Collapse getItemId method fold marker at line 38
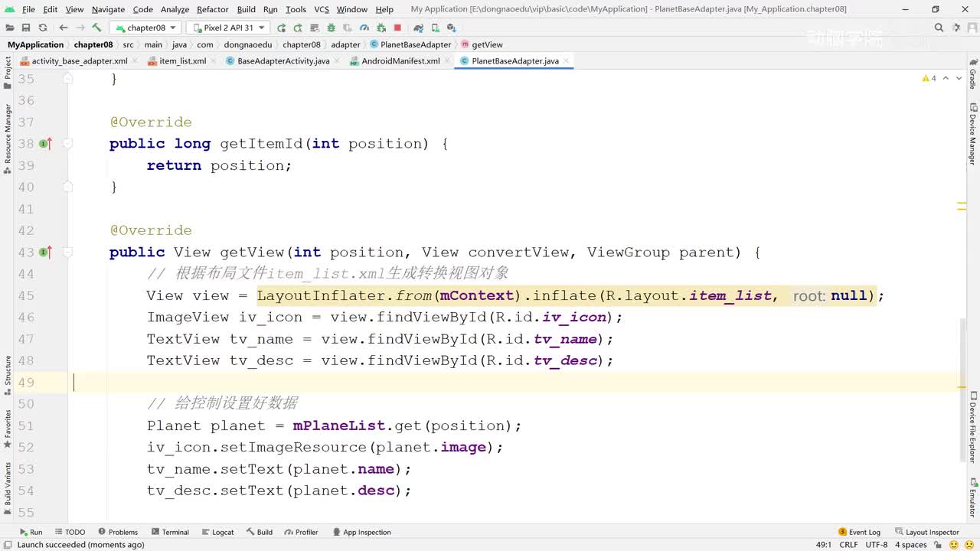Screen dimensions: 980x551 [x=67, y=144]
